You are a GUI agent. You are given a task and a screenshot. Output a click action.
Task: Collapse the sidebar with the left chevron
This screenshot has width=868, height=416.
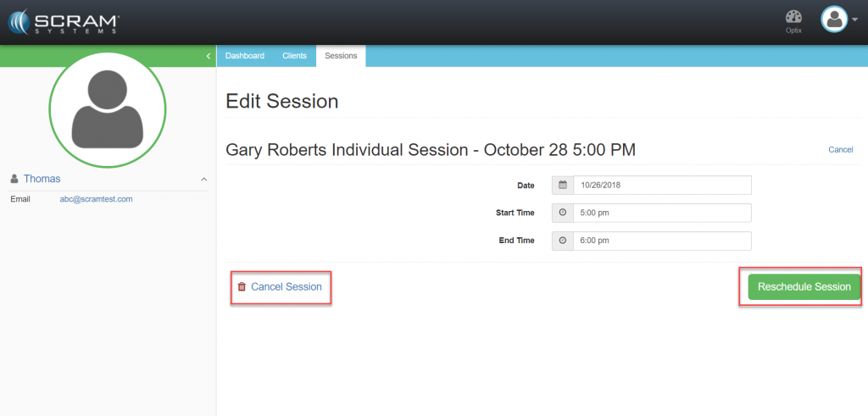tap(209, 56)
